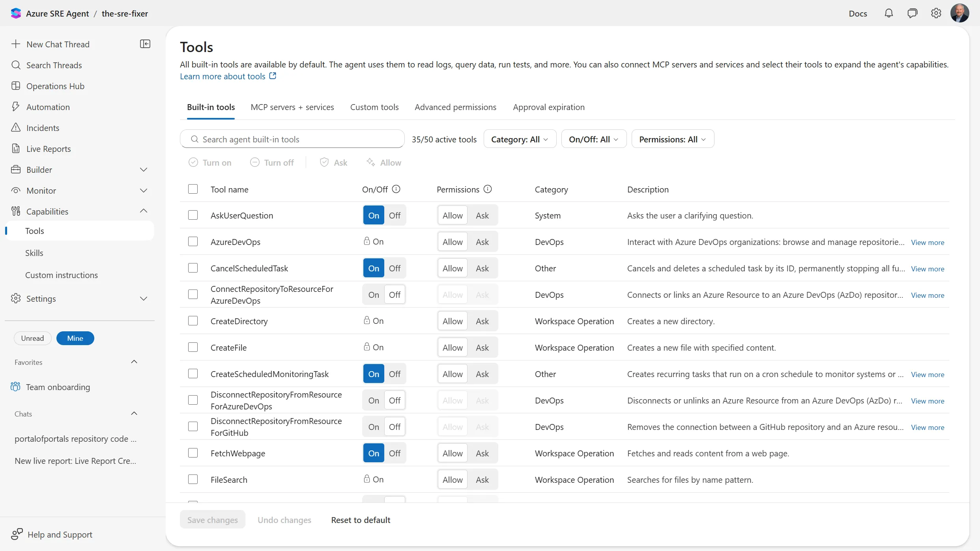Open the Category: All filter dropdown
The width and height of the screenshot is (980, 551).
click(520, 139)
